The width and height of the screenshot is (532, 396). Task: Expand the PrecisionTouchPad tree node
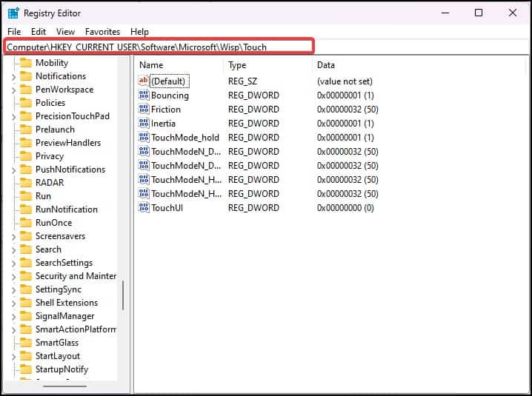coord(13,117)
